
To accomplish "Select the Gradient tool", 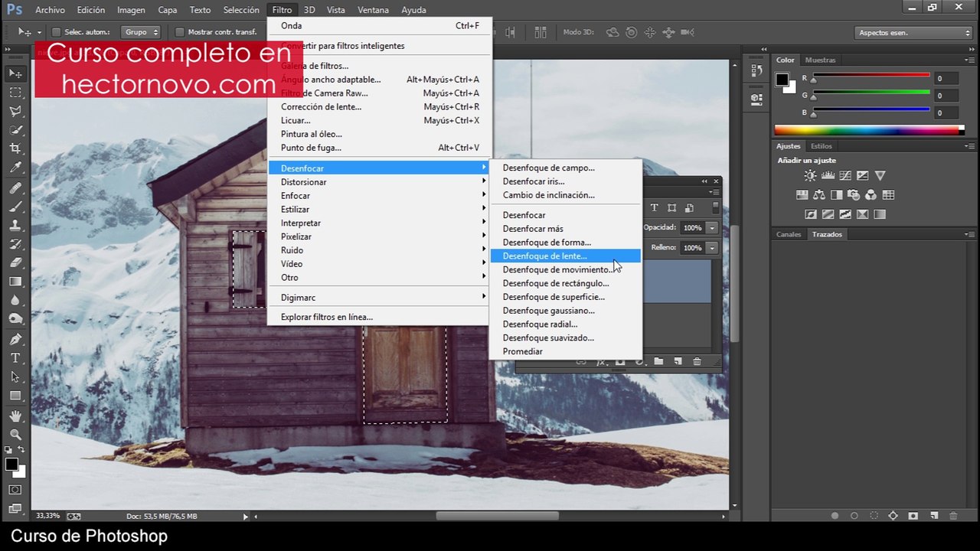I will click(15, 282).
